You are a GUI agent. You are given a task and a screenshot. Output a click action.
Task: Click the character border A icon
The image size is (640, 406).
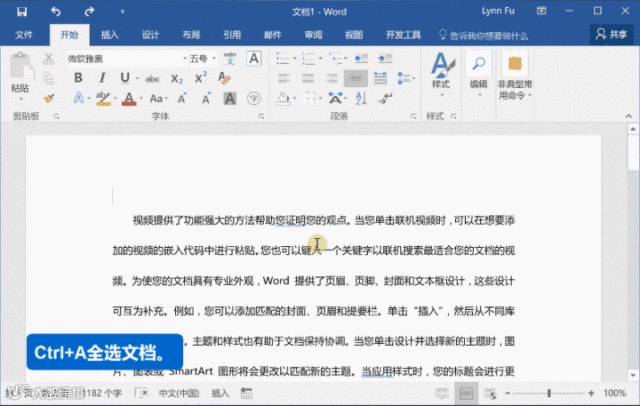[253, 58]
